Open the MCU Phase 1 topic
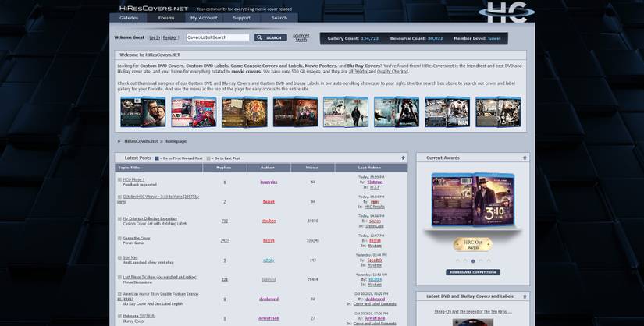Viewport: 644px width, 326px height. point(134,180)
